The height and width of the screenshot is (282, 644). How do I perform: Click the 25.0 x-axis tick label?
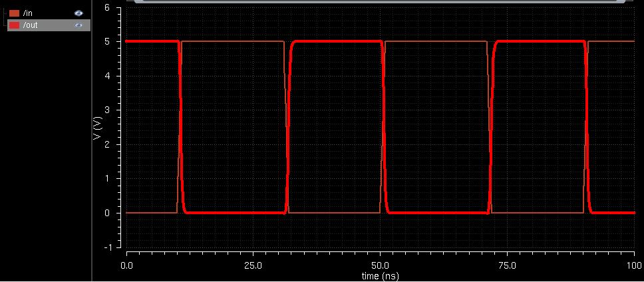click(253, 265)
